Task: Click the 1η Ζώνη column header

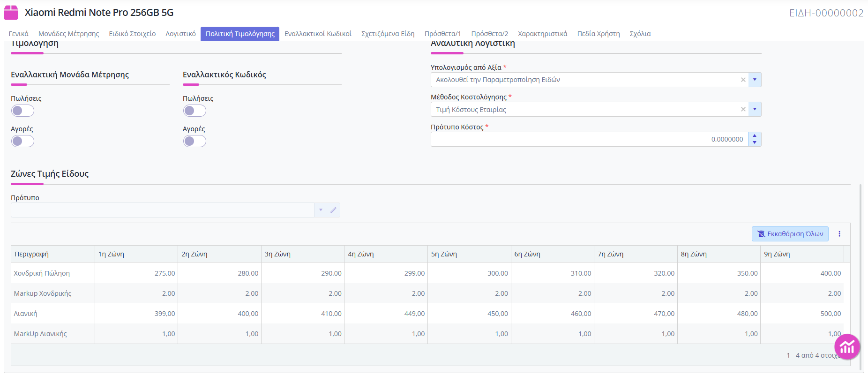Action: (136, 254)
